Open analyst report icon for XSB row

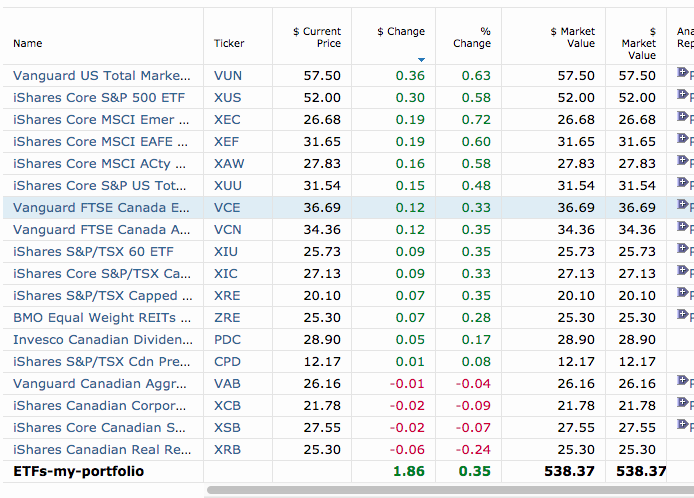coord(683,426)
